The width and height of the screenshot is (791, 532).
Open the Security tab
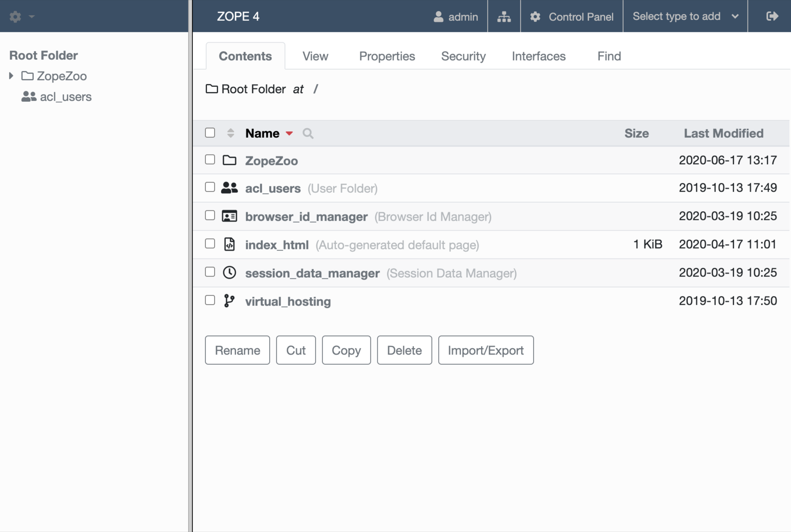pyautogui.click(x=463, y=56)
